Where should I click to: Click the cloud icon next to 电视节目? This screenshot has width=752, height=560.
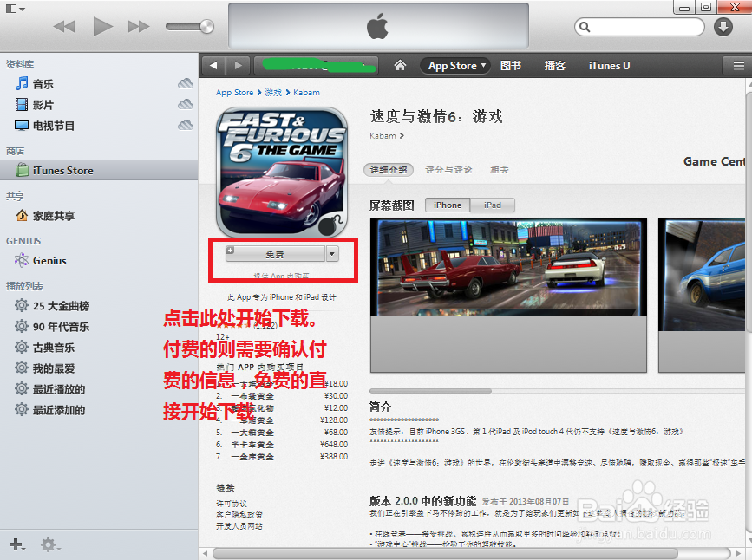tap(186, 126)
